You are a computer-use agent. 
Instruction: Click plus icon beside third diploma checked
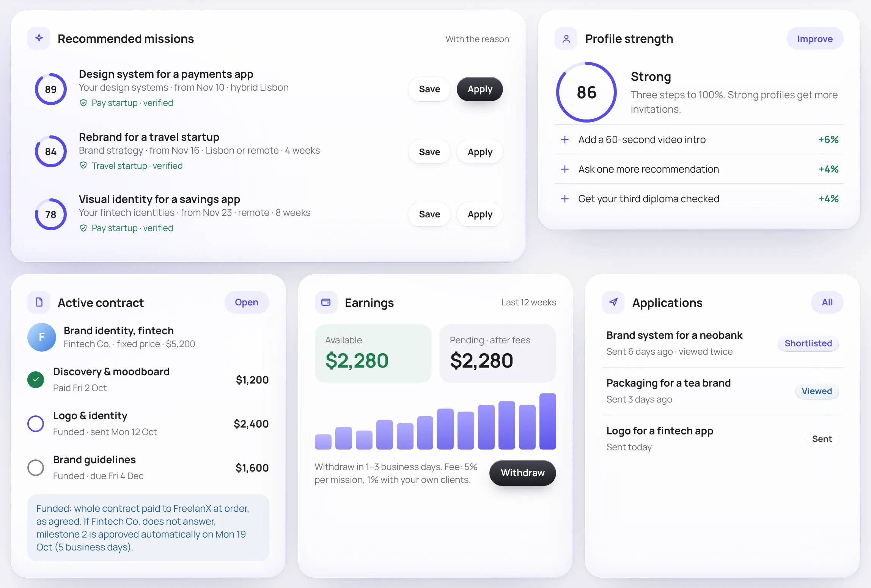point(565,199)
